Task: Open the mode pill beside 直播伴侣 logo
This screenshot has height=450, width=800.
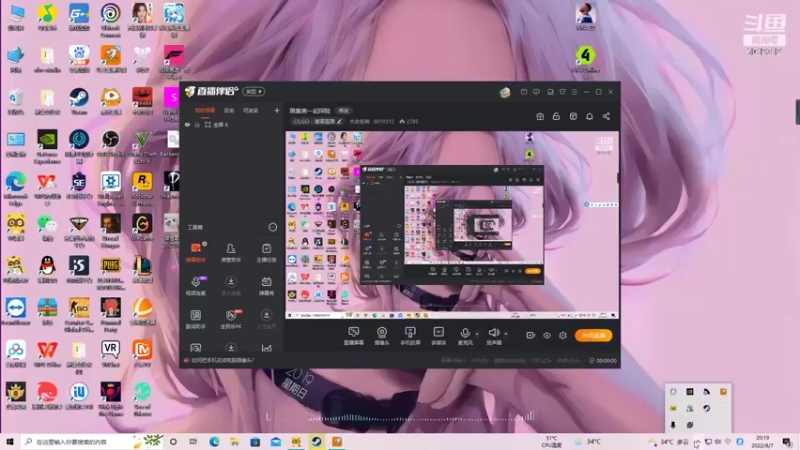Action: point(254,91)
